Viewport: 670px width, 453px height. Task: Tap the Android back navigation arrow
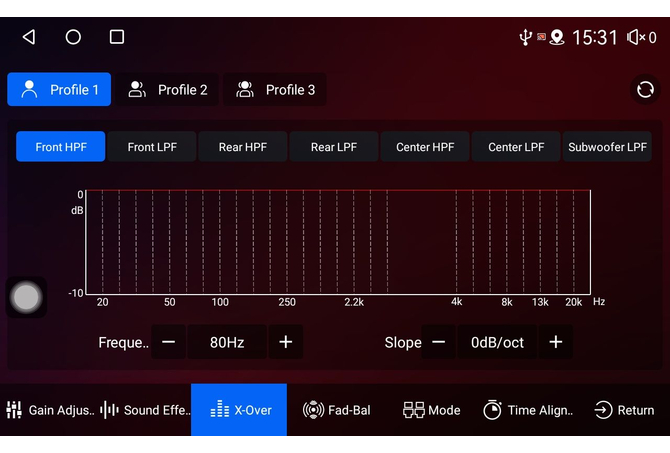29,37
